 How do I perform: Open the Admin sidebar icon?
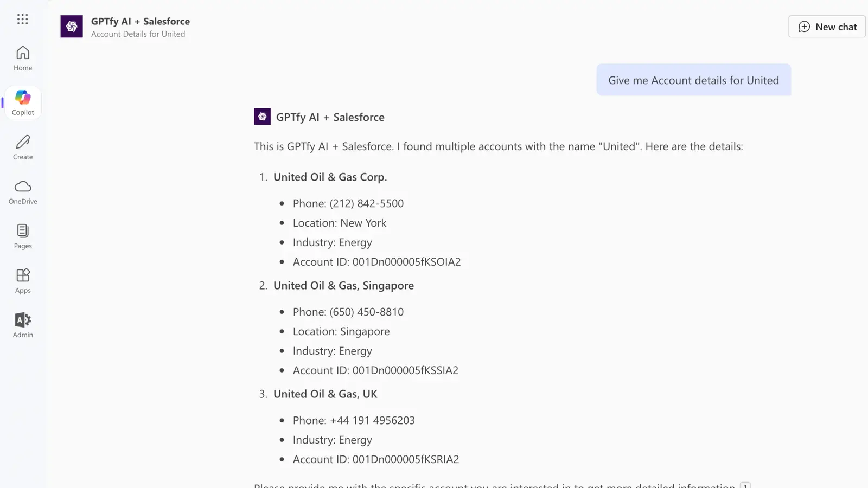point(23,325)
